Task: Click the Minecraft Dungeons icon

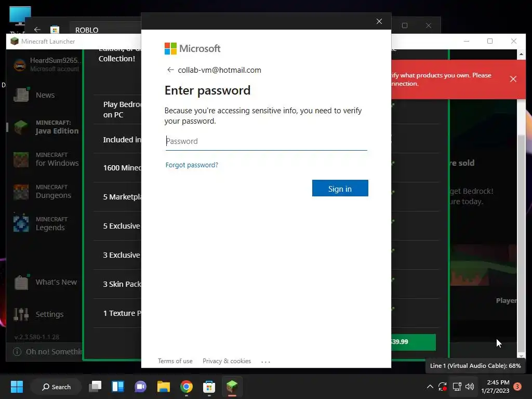Action: point(21,192)
